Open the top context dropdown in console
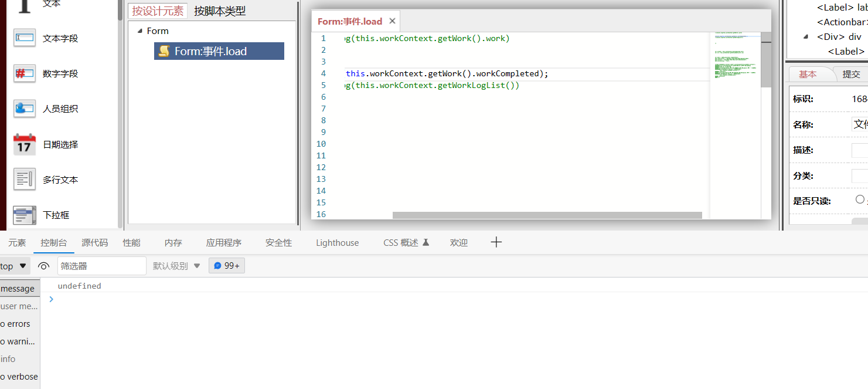This screenshot has height=389, width=868. (15, 266)
